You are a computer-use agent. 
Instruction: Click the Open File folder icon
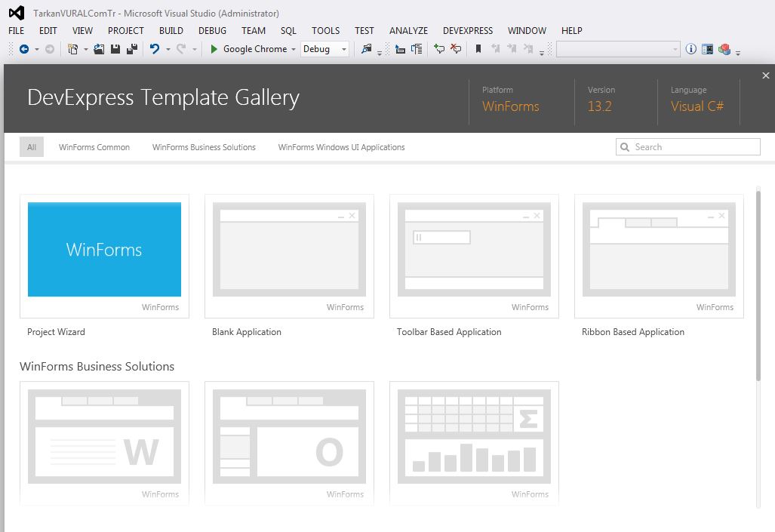click(x=99, y=49)
